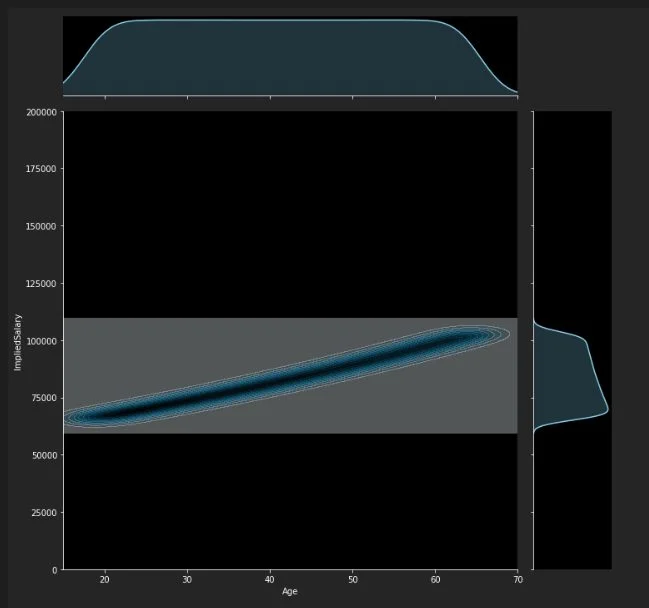Click the top marginal Age density plot
This screenshot has height=608, width=649.
(x=290, y=58)
